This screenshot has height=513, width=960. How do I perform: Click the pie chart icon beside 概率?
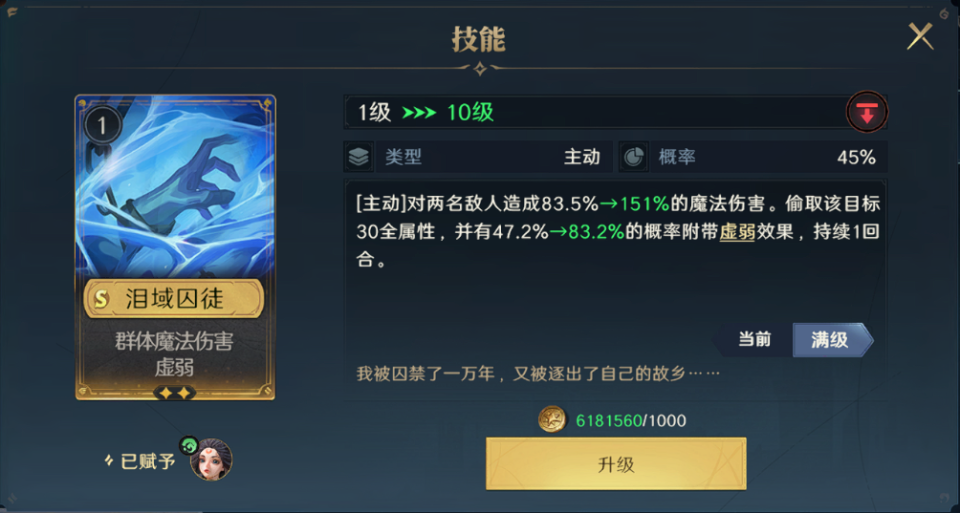coord(634,157)
